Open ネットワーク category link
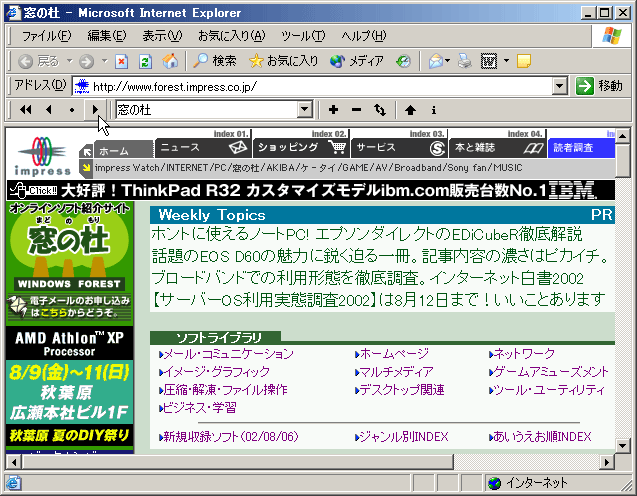 (x=522, y=354)
